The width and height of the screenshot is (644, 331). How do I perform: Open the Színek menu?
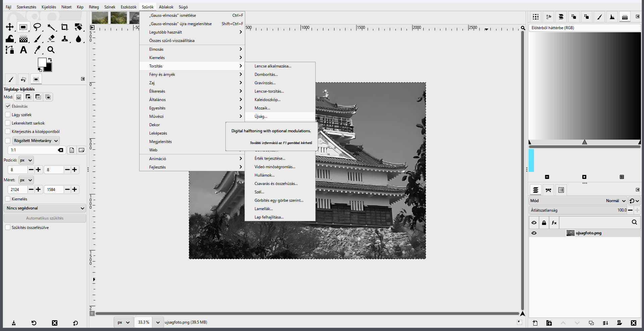click(110, 7)
